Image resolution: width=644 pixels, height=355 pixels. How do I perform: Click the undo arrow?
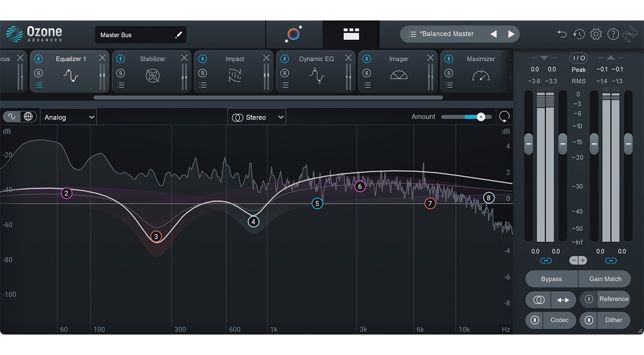point(562,34)
